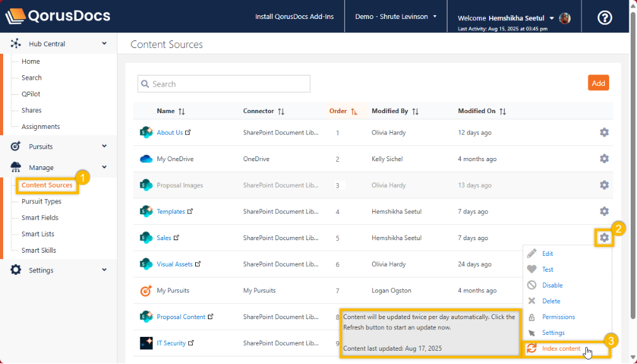Viewport: 637px width, 364px height.
Task: Click the QorusDocs logo
Action: point(58,16)
